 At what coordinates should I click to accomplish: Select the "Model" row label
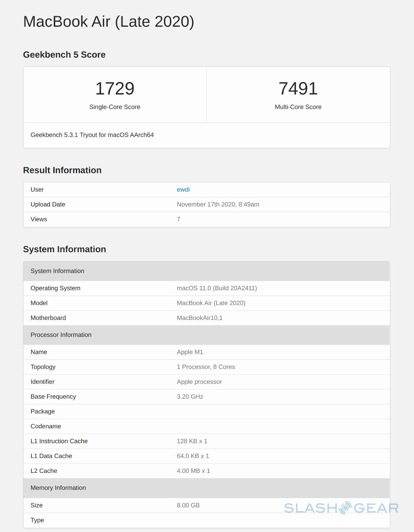point(39,303)
